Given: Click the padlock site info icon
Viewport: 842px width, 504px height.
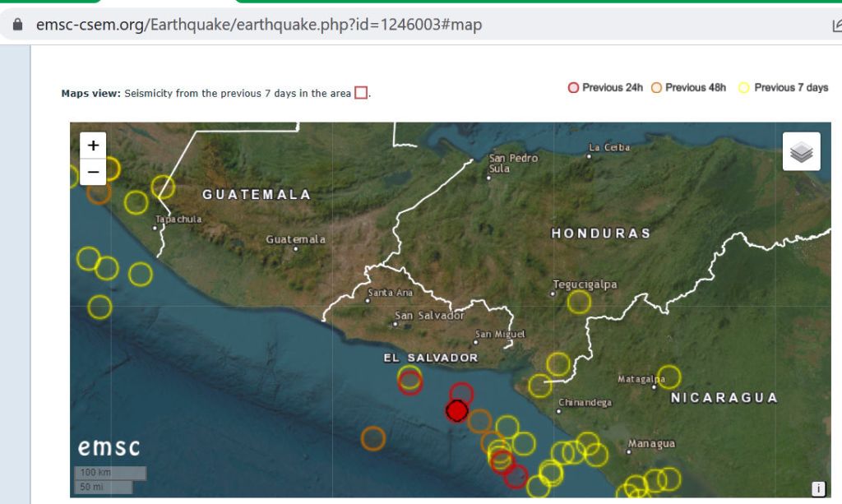Looking at the screenshot, I should [x=19, y=25].
